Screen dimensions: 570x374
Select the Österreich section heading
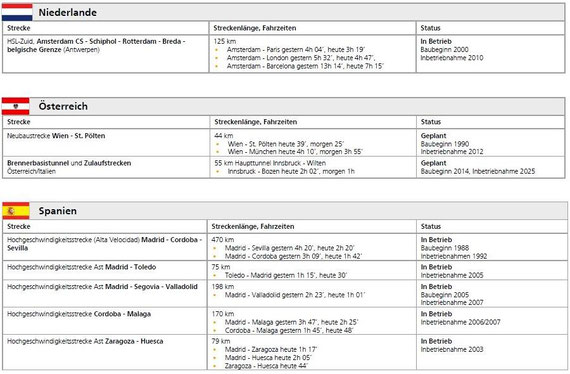(63, 106)
